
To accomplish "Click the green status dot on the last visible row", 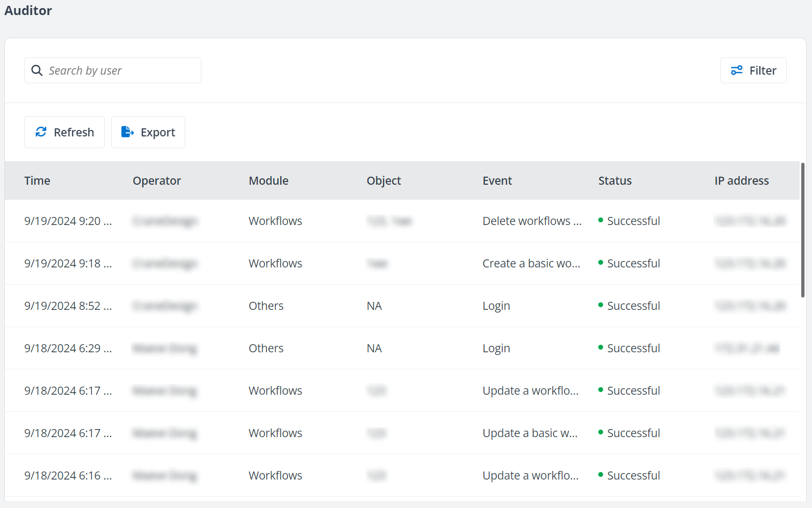I will coord(601,475).
